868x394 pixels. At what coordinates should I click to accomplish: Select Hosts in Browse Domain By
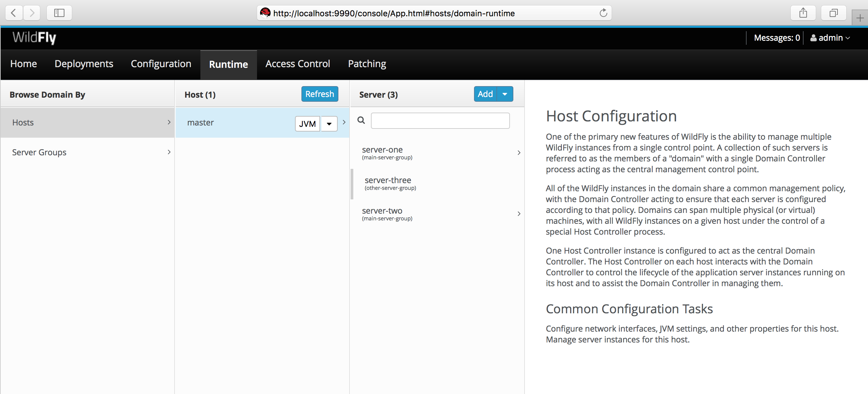[87, 122]
